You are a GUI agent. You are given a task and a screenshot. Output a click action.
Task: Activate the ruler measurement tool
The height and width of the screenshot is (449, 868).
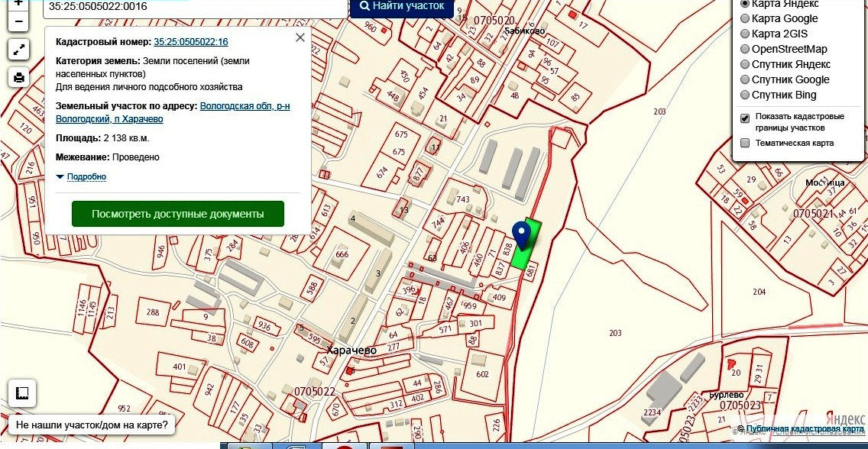22,393
